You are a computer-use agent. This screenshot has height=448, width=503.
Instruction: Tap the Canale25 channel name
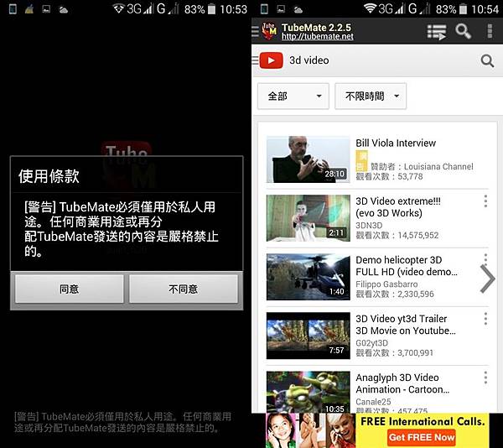[x=373, y=402]
